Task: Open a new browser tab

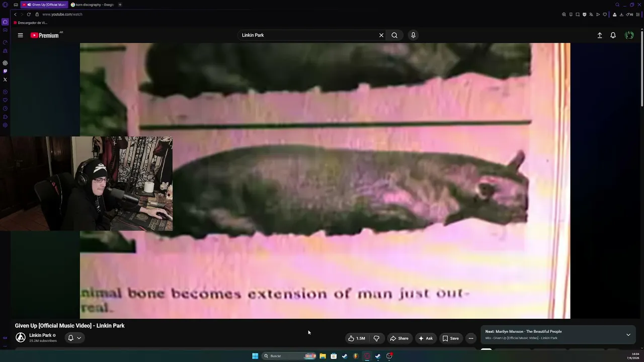Action: pos(120,5)
